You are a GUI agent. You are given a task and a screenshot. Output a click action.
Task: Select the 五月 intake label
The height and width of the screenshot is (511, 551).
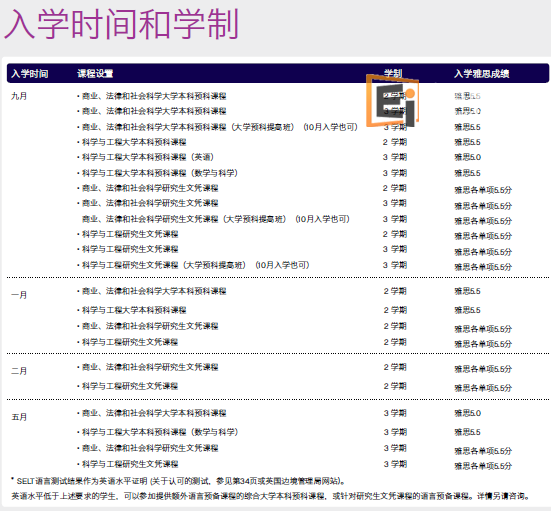pyautogui.click(x=19, y=417)
